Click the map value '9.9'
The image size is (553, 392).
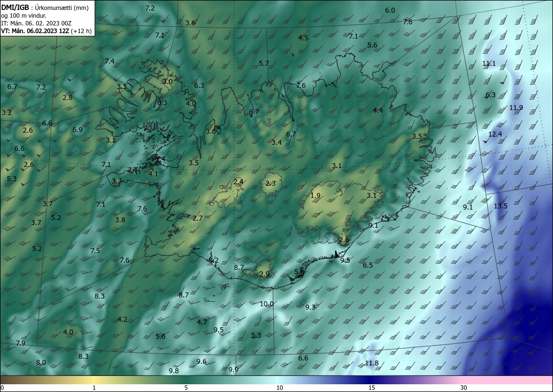233,369
